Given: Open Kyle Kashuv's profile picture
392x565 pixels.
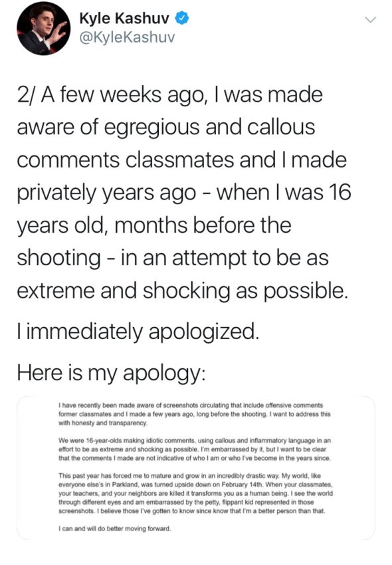Looking at the screenshot, I should coord(44,28).
